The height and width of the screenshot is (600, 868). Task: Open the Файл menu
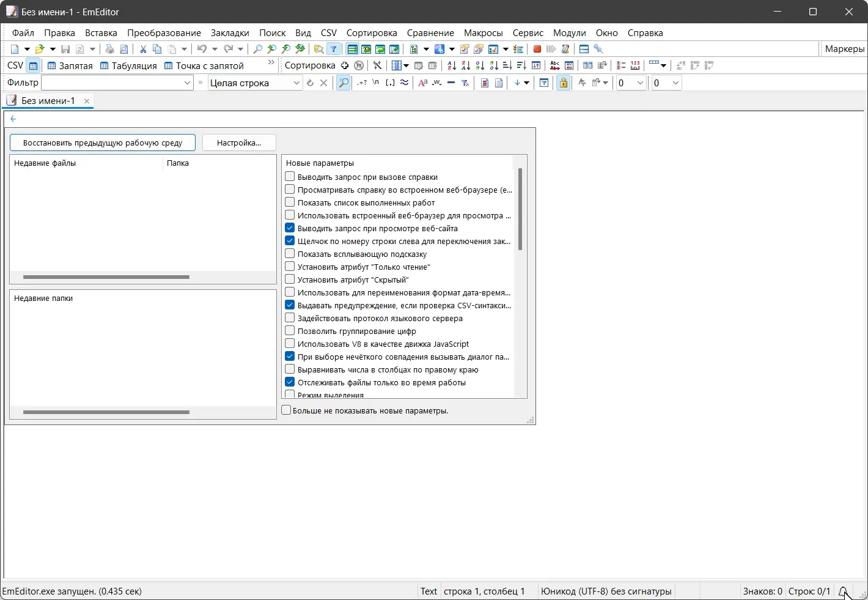point(23,33)
